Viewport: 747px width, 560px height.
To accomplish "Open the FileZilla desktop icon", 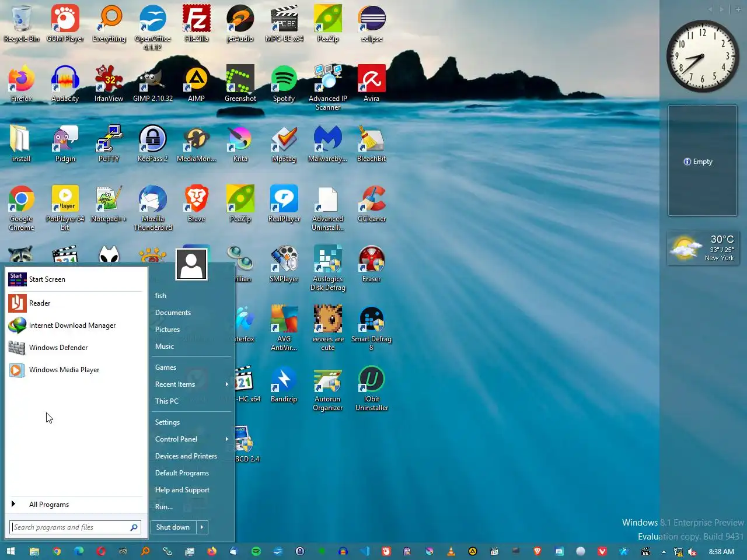I will point(197,23).
